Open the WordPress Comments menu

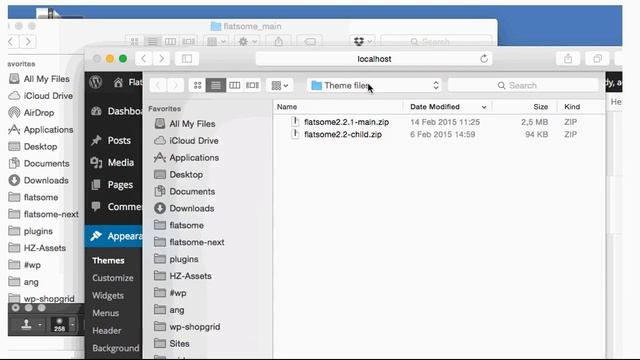pyautogui.click(x=114, y=207)
